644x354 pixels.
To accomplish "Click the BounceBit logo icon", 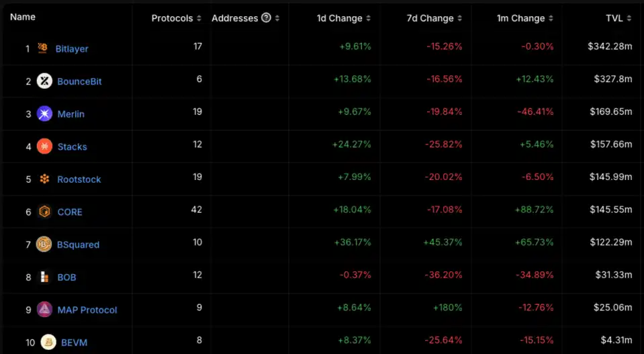I will [x=44, y=81].
